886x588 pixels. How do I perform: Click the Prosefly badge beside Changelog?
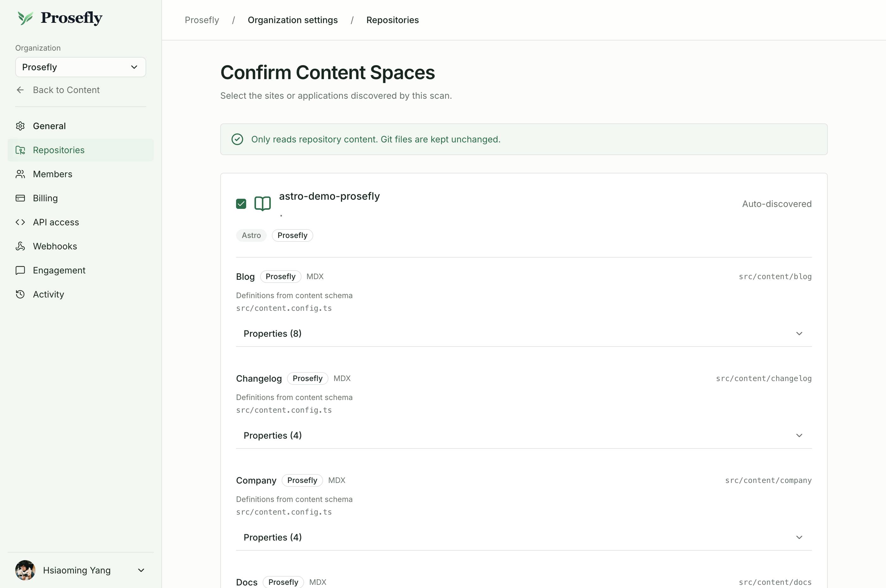(308, 378)
